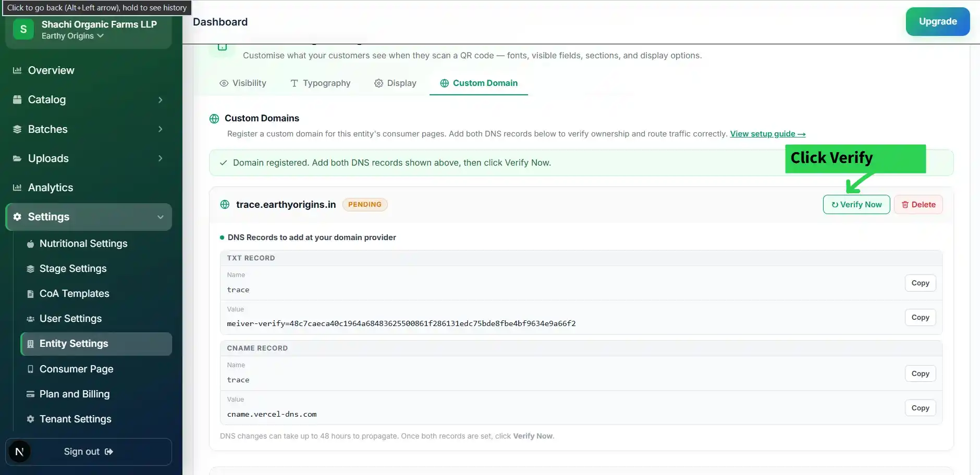Click the Analytics chart icon
Screen dimensions: 980x475
click(17, 187)
